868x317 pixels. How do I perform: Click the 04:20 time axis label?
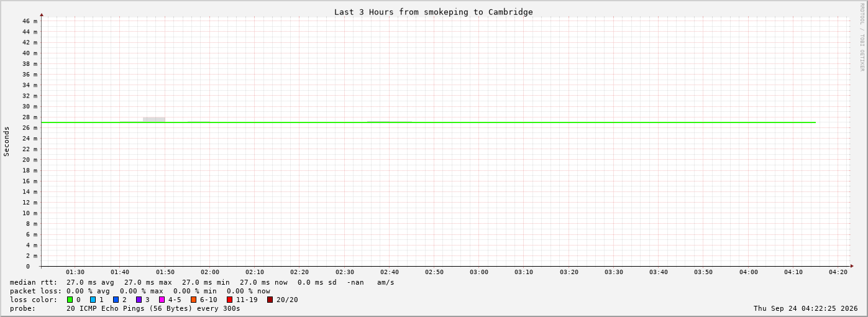tap(838, 272)
